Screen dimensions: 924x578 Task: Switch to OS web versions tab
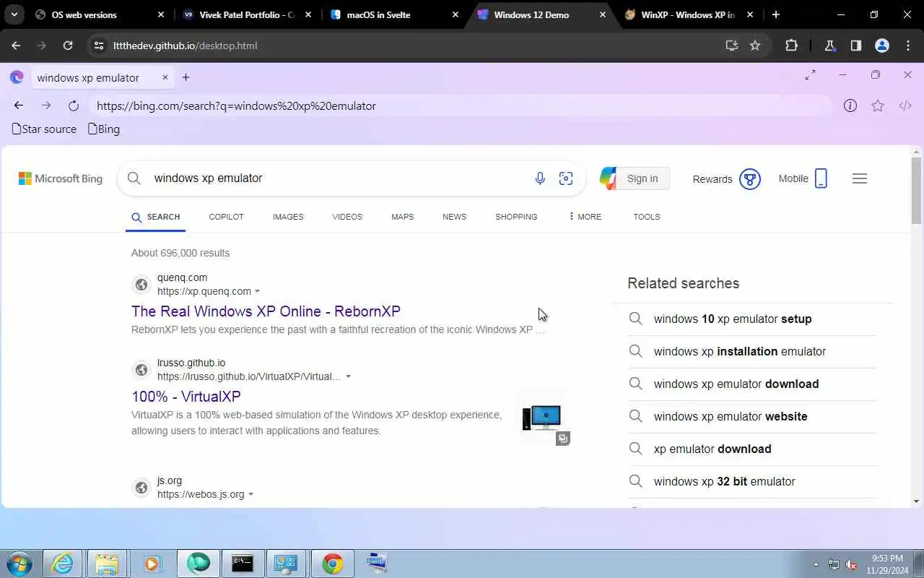click(x=100, y=14)
